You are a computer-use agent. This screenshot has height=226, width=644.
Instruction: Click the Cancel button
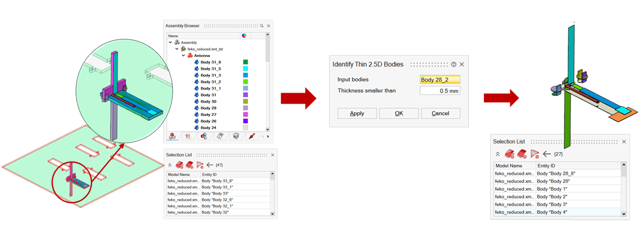click(440, 113)
